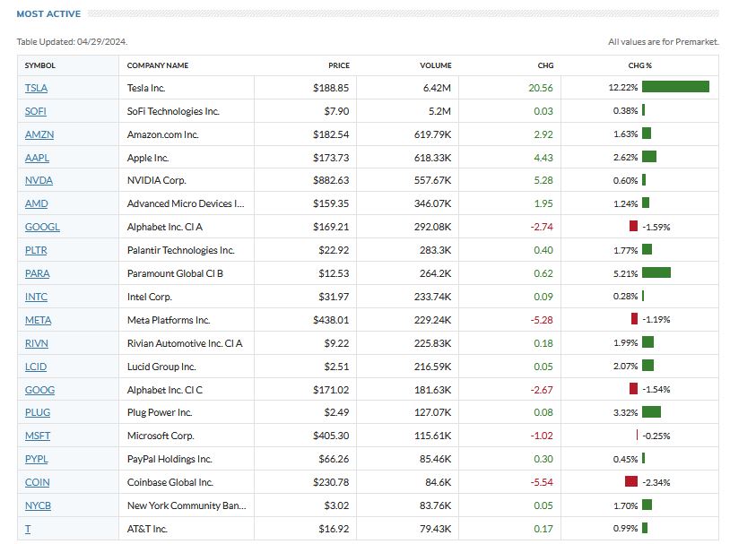The width and height of the screenshot is (756, 544).
Task: Click the VOLUME column header
Action: (435, 65)
